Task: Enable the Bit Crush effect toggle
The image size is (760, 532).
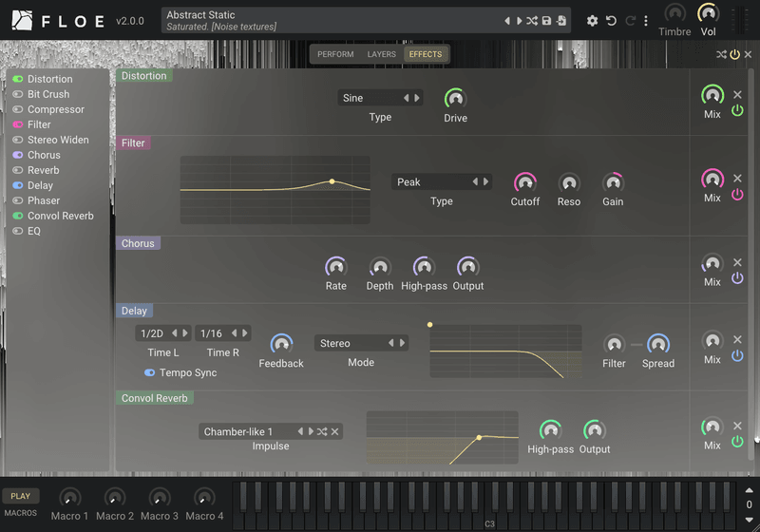Action: (18, 94)
